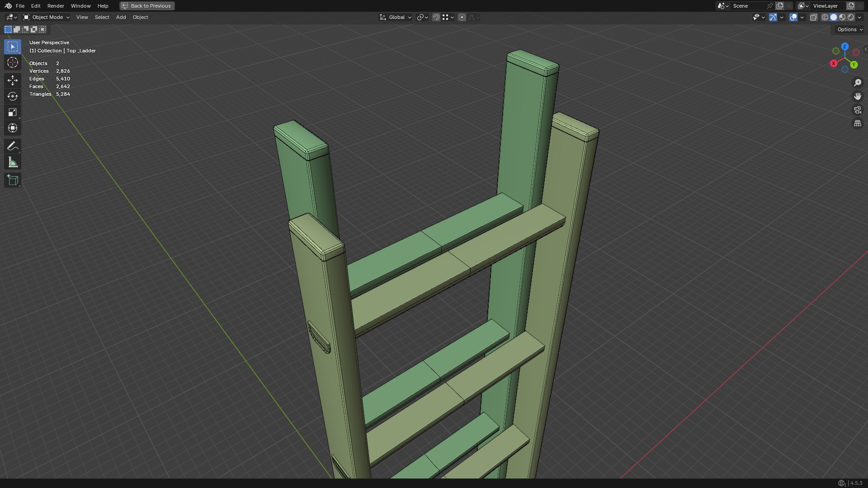
Task: Open the editor type dropdown
Action: pyautogui.click(x=11, y=17)
